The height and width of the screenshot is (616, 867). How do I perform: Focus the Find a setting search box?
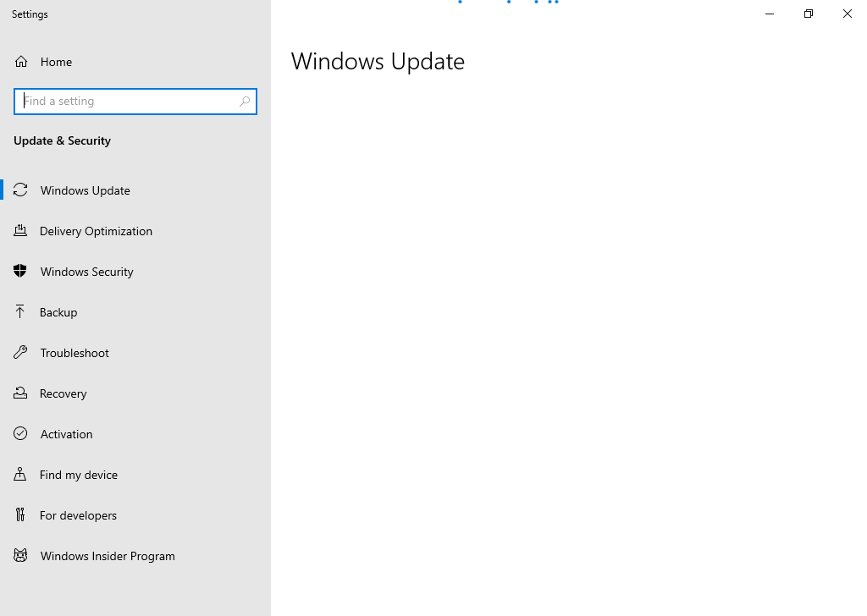(135, 102)
